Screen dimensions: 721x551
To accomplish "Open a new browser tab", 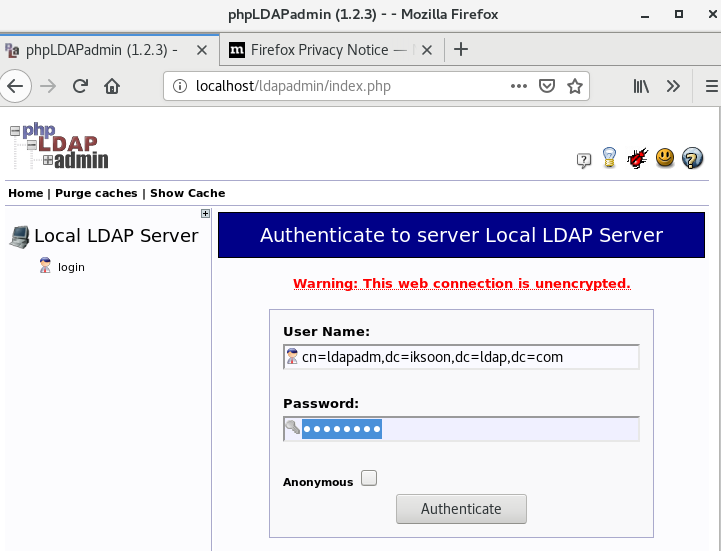I will pos(461,49).
